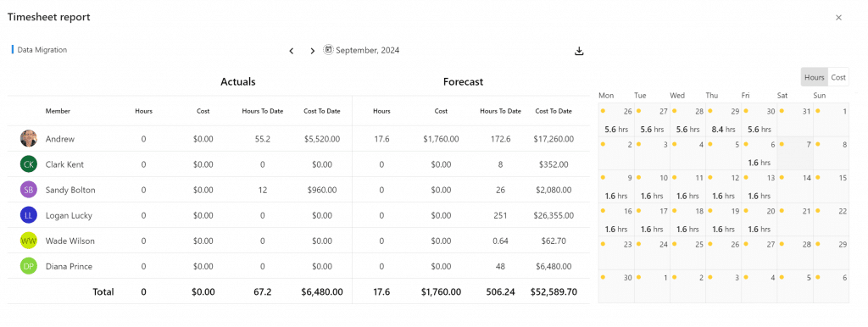Select Wade Wilson's WW avatar
Viewport: 868px width, 327px height.
point(28,241)
